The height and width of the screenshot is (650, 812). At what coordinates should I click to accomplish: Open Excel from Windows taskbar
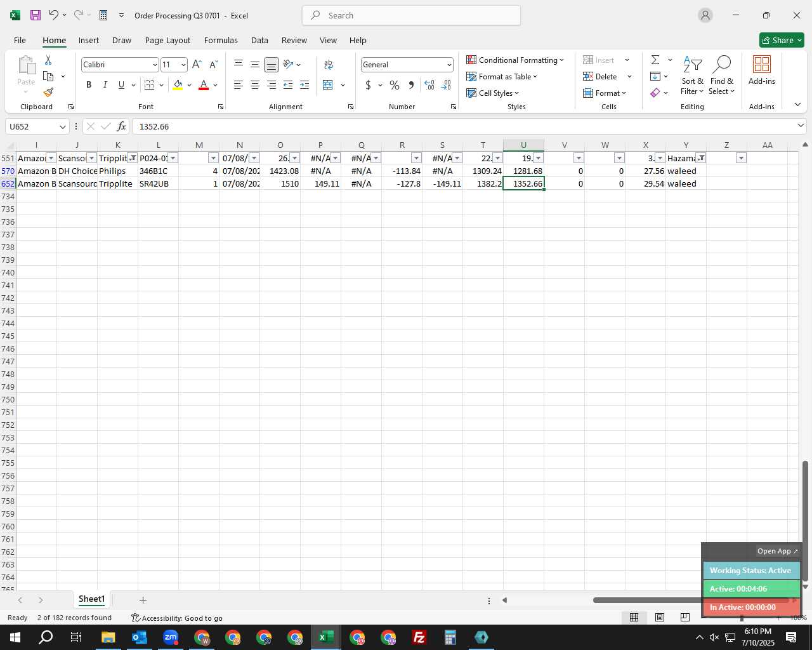[326, 637]
